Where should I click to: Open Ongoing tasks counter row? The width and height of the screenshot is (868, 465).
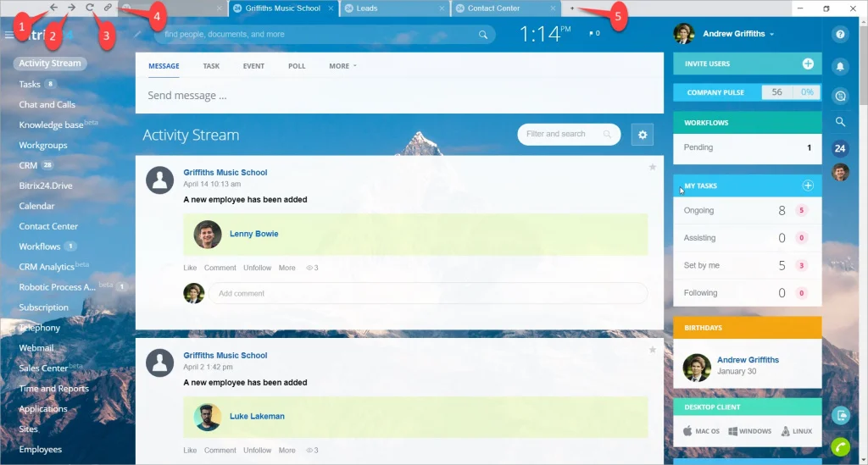[x=748, y=211]
